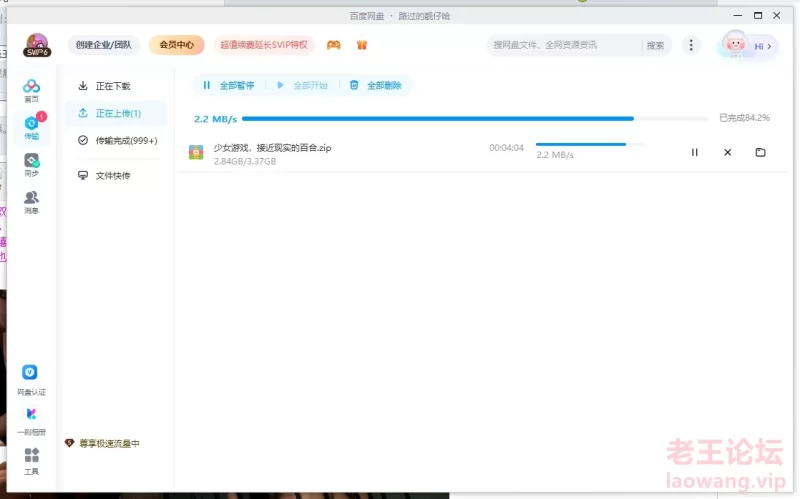
Task: Focus the 搜网盘文件 search field
Action: tap(564, 45)
